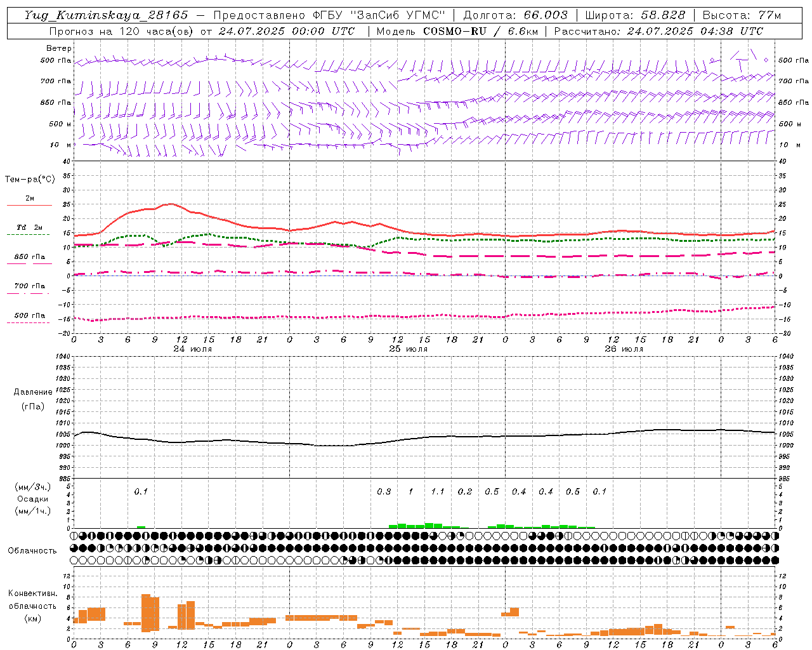This screenshot has width=812, height=650.
Task: Click the '0.2' precipitation amount value
Action: (x=465, y=492)
